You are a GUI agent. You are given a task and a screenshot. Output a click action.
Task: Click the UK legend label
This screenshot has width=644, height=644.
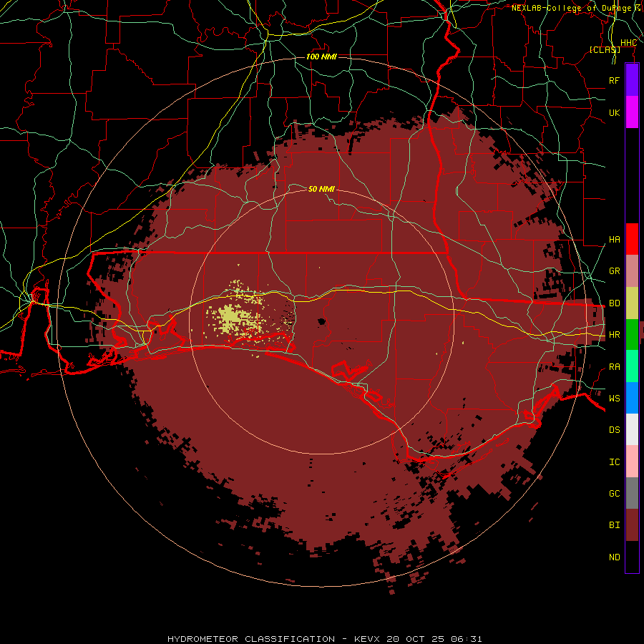[x=615, y=112]
